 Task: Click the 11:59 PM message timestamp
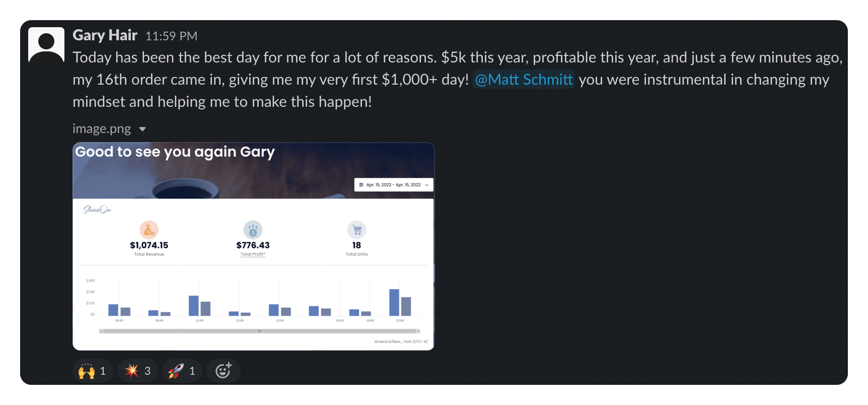click(x=171, y=36)
